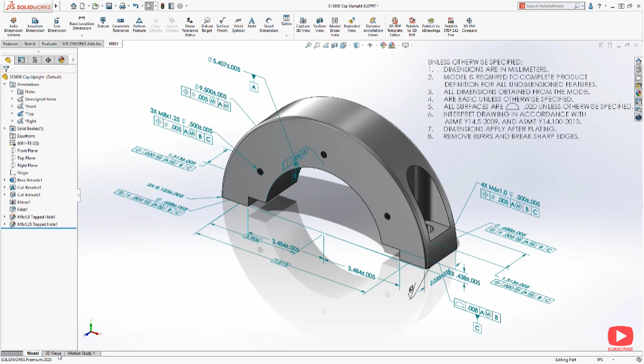644x364 pixels.
Task: Switch to Evaluate ribbon tab
Action: 49,43
